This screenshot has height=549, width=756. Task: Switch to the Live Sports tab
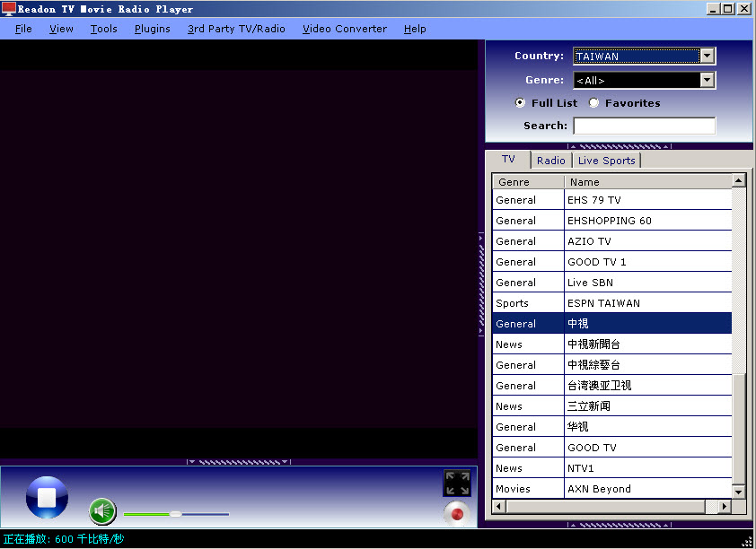point(607,161)
